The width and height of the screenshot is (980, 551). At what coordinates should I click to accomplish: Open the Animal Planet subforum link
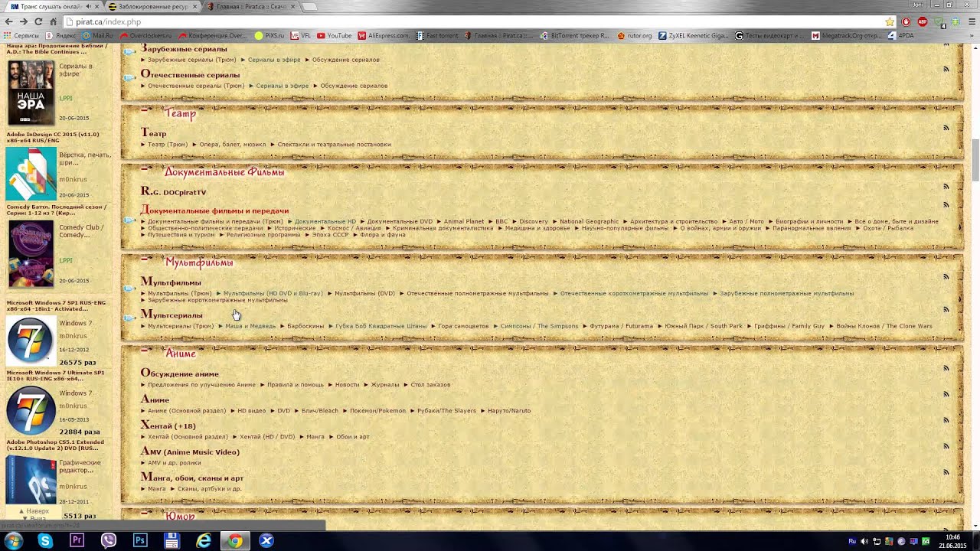pyautogui.click(x=464, y=221)
